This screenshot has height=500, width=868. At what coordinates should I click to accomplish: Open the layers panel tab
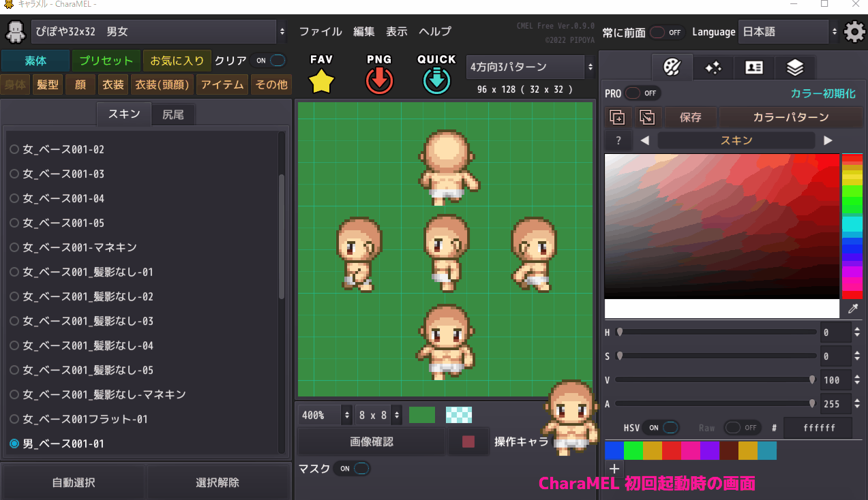pos(794,67)
